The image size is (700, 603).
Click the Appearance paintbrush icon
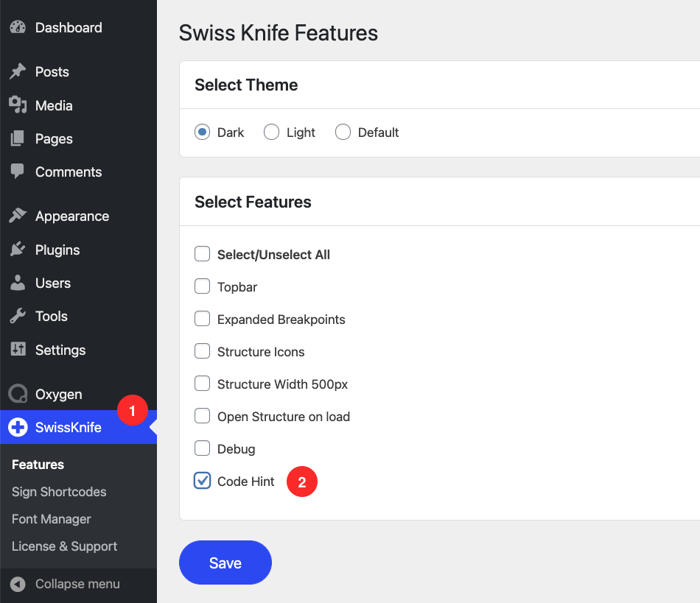[18, 216]
